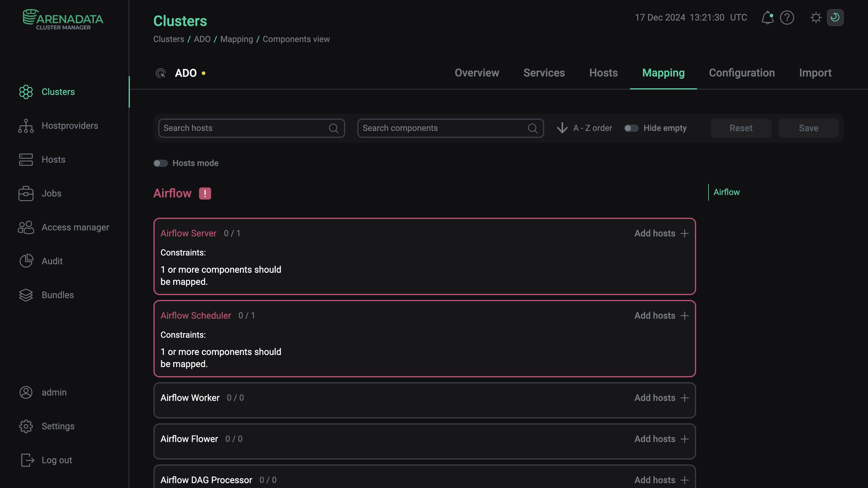Viewport: 868px width, 488px height.
Task: Jump to Airflow via the right-side anchor link
Action: click(726, 192)
